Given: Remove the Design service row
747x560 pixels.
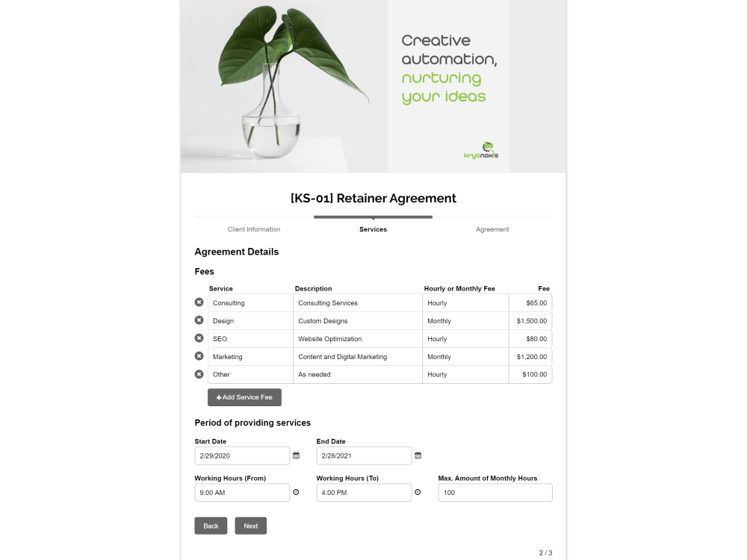Looking at the screenshot, I should [199, 320].
